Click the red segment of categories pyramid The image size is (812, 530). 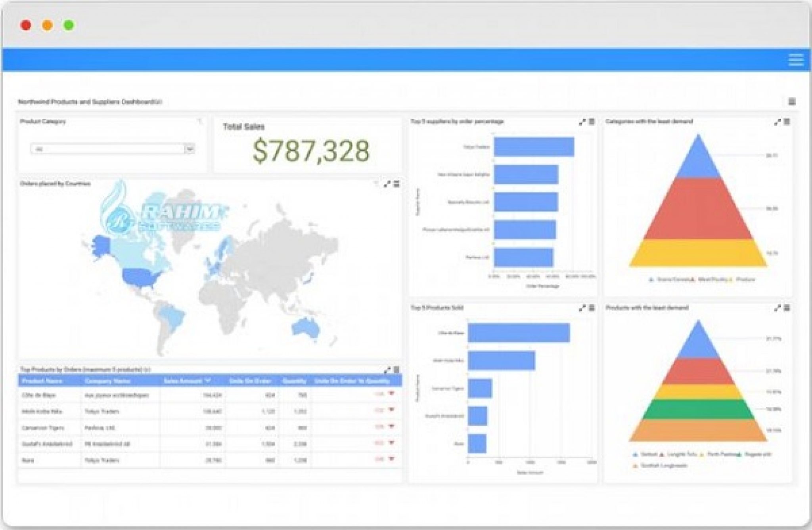point(698,209)
